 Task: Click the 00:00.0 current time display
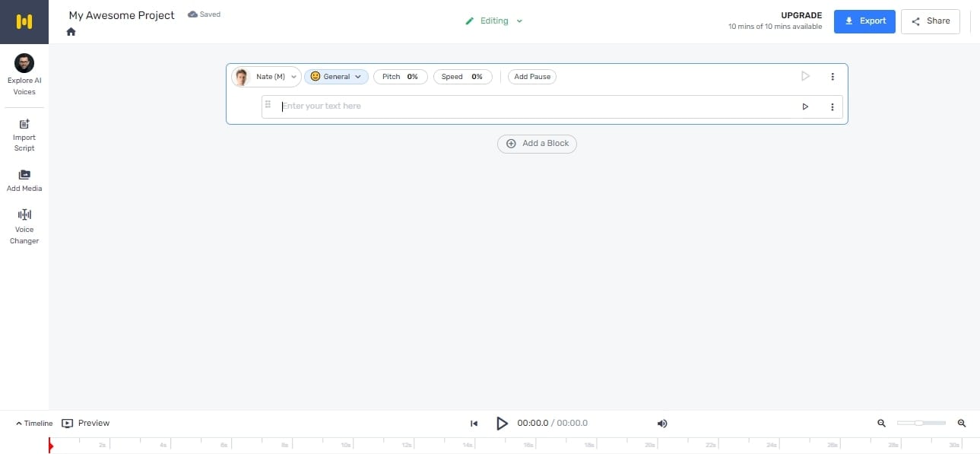(532, 424)
